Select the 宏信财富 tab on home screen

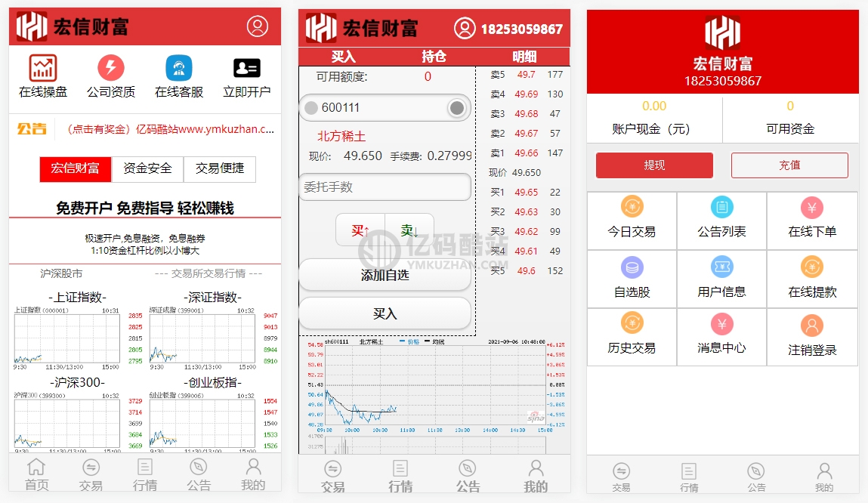click(76, 168)
